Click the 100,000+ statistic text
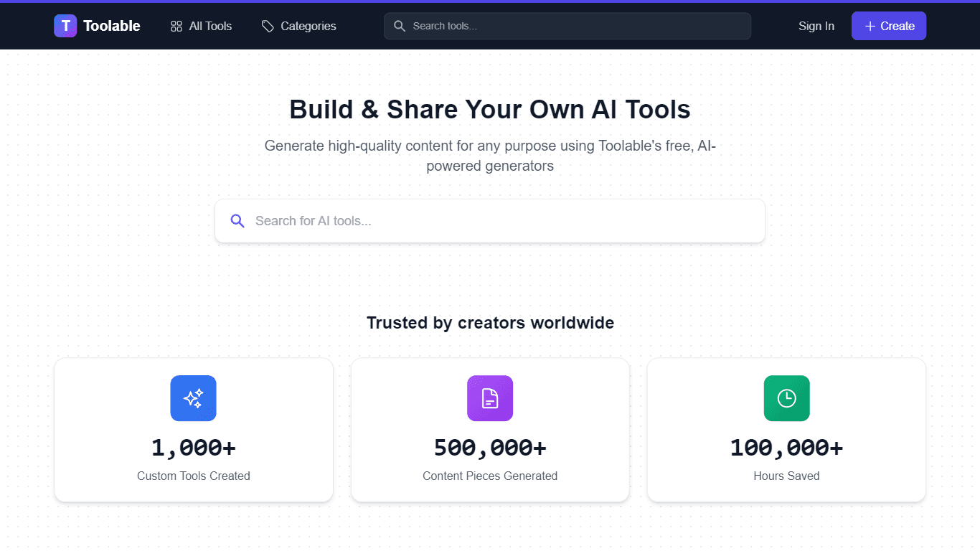980x551 pixels. pos(786,448)
